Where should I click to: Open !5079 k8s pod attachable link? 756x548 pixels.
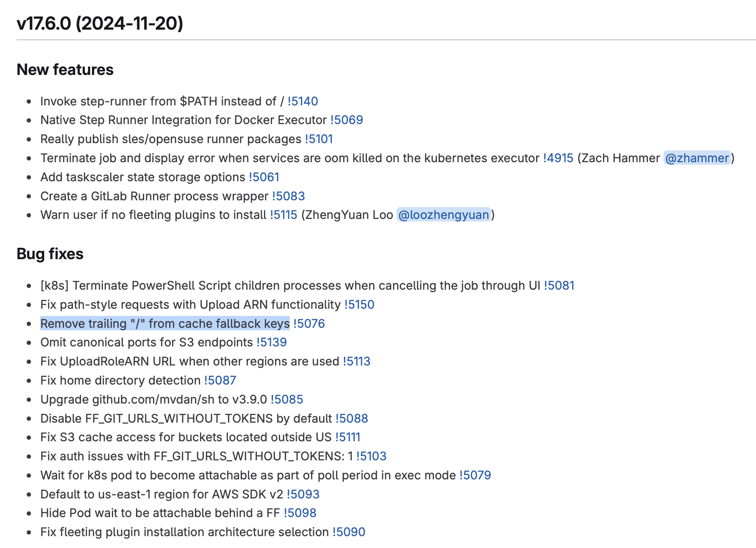click(475, 475)
